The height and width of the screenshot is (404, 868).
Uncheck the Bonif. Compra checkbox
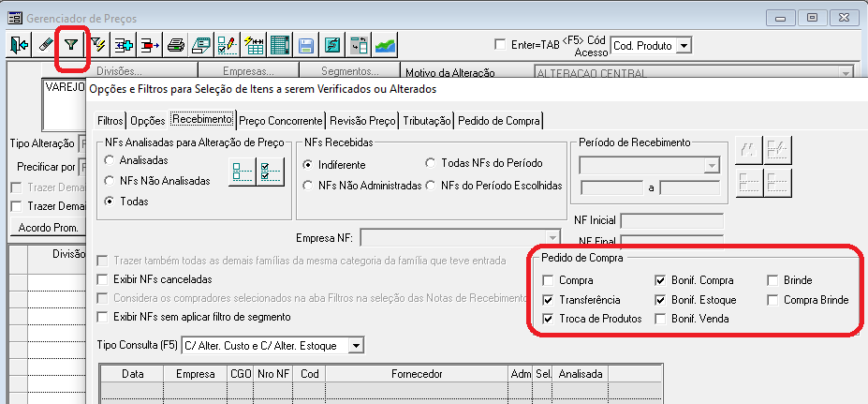660,280
